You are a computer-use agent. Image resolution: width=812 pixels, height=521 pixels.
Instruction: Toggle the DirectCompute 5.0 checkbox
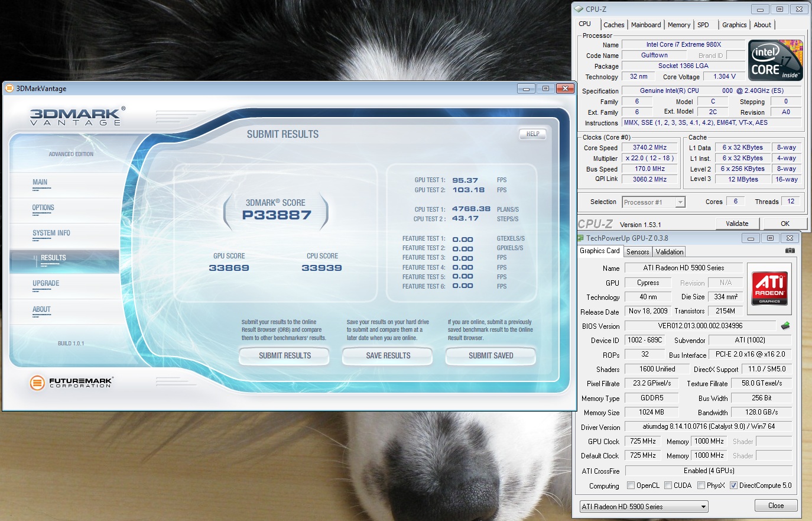(733, 486)
